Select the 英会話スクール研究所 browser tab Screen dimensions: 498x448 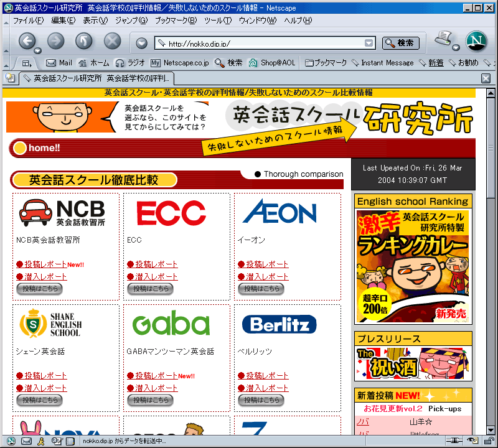click(96, 78)
